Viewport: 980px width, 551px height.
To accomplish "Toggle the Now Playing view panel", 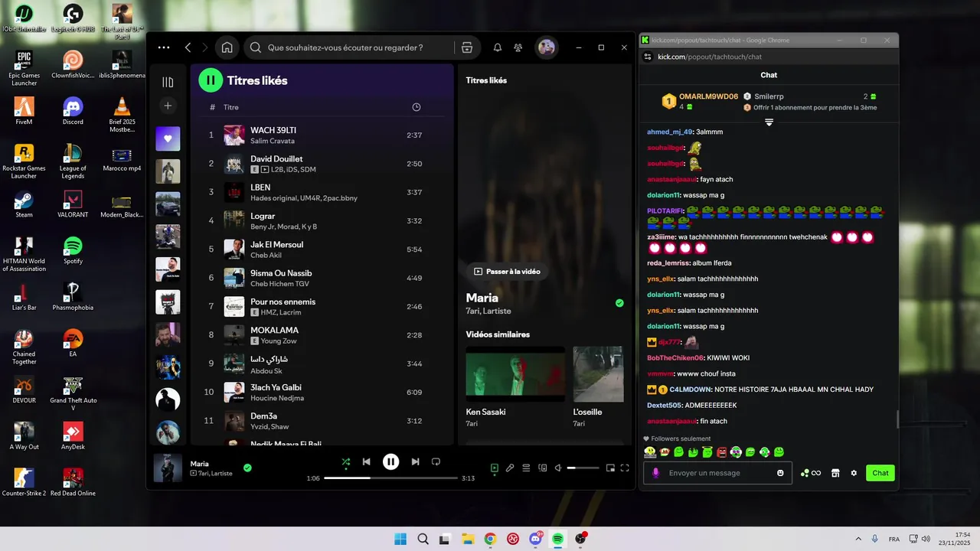I will [x=495, y=468].
